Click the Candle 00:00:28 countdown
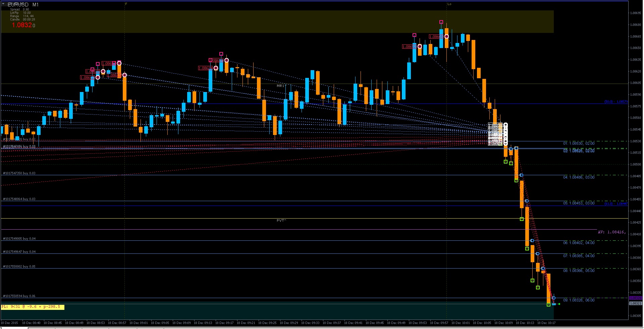The height and width of the screenshot is (329, 644). pyautogui.click(x=22, y=19)
